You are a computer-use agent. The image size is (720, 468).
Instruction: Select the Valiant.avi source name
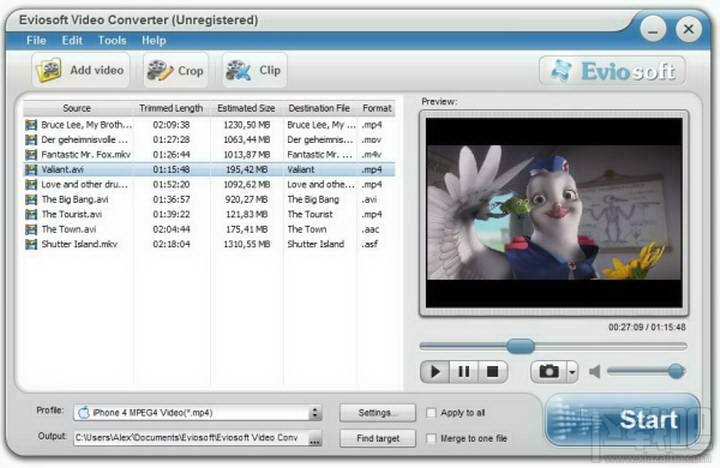tap(62, 169)
